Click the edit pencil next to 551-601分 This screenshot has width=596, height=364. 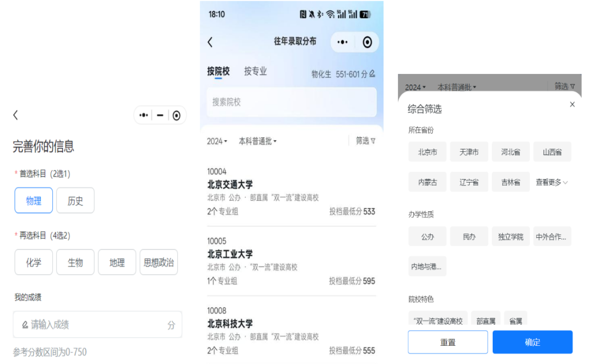point(372,74)
